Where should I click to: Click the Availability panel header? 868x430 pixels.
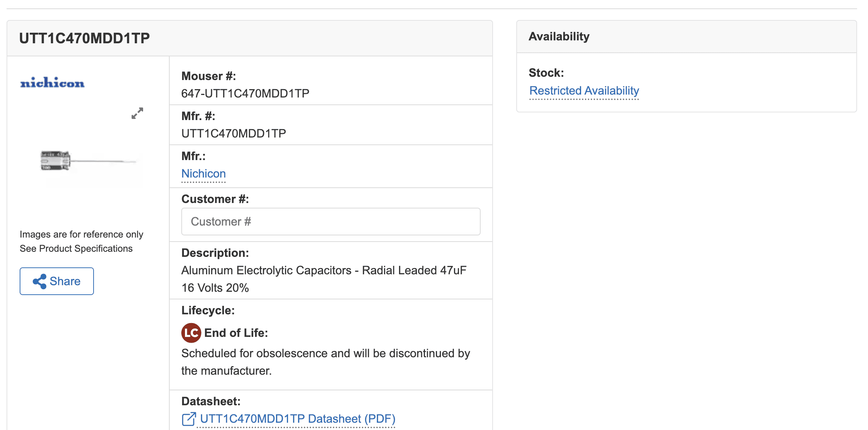point(559,36)
